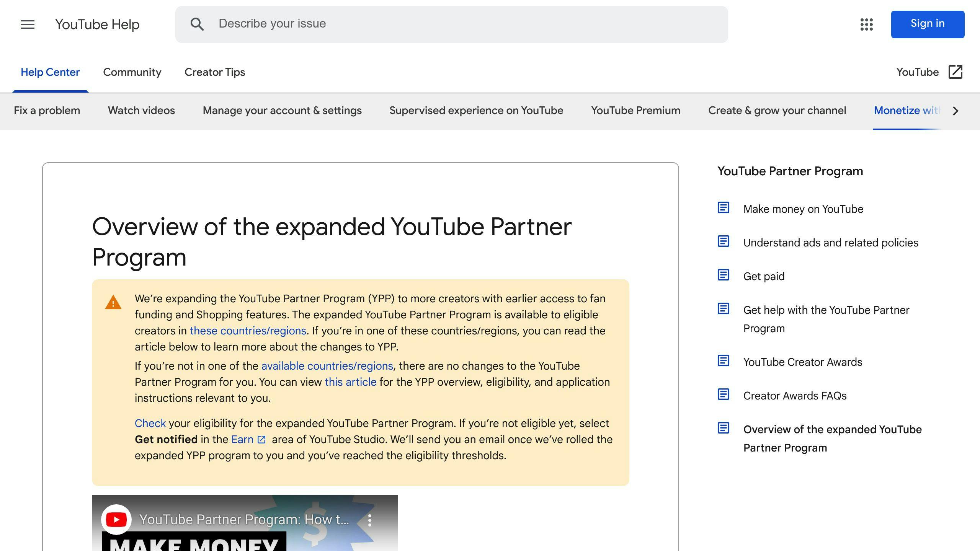The height and width of the screenshot is (551, 980).
Task: Click the orange warning triangle icon
Action: [x=113, y=302]
